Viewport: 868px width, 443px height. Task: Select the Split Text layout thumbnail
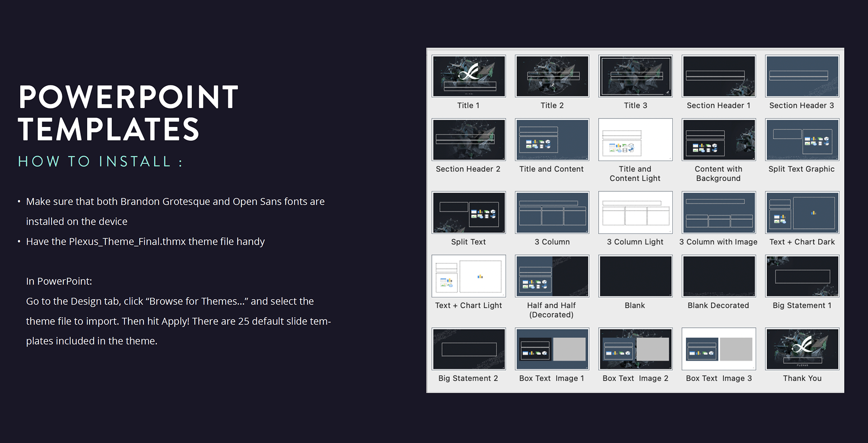click(469, 212)
